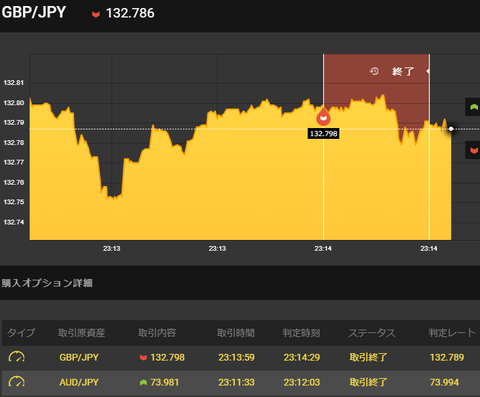Screen dimensions: 480x397
Task: Click the ステータス column header
Action: (372, 333)
